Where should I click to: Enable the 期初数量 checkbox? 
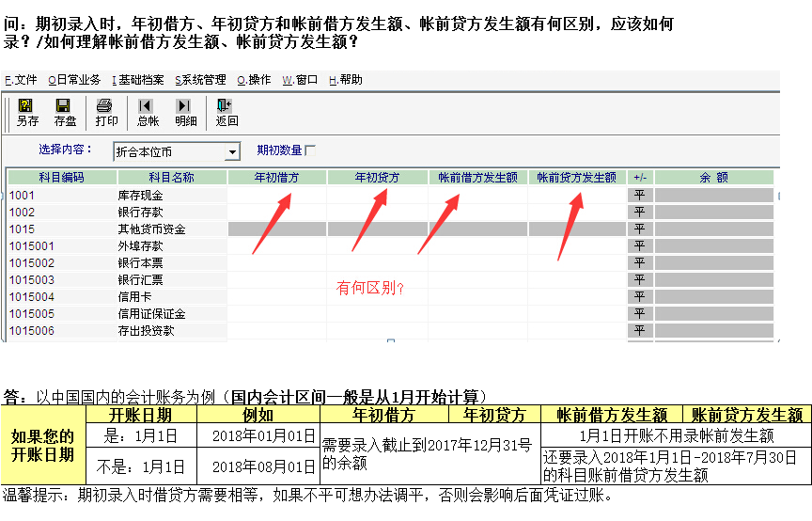tap(310, 150)
